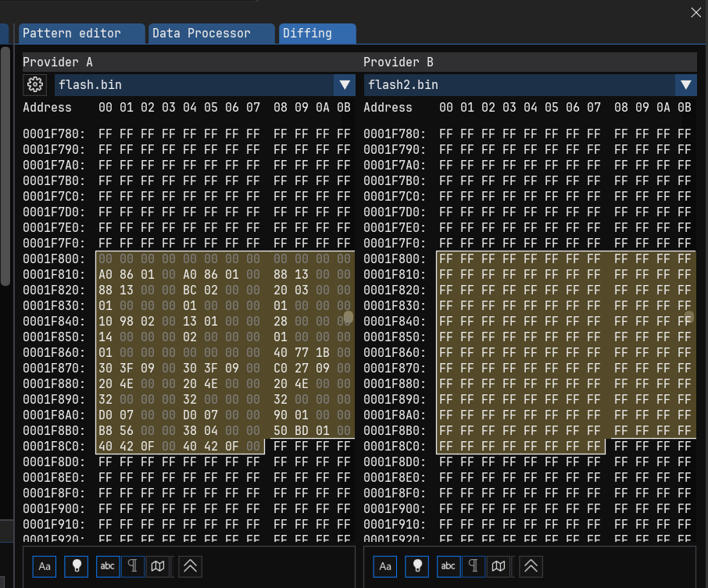Click address 0001F800 in Provider B
708x588 pixels.
[395, 259]
